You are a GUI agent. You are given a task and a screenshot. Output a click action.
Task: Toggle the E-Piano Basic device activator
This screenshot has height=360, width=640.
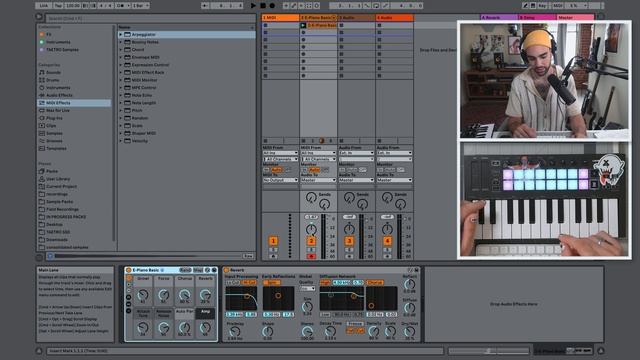click(x=129, y=270)
